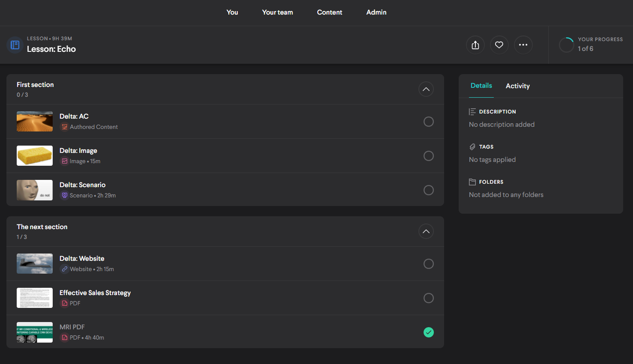The image size is (633, 364).
Task: Click the heart favorite icon
Action: (499, 45)
